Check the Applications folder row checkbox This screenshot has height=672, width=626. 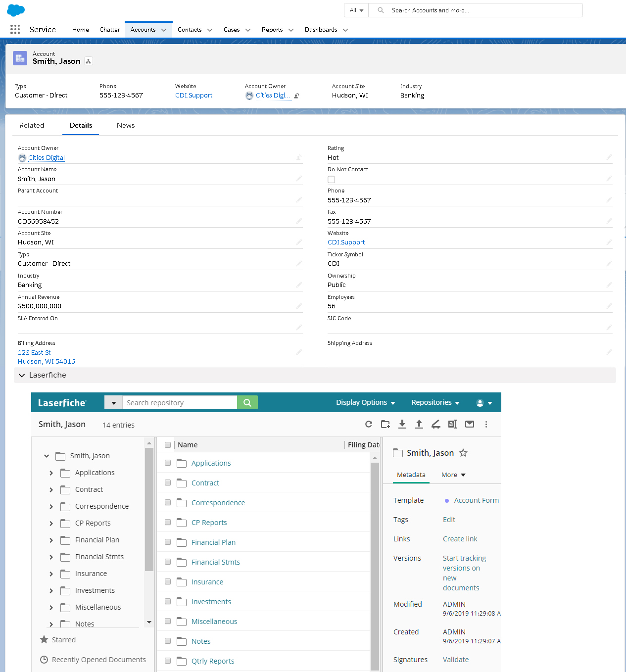(168, 463)
